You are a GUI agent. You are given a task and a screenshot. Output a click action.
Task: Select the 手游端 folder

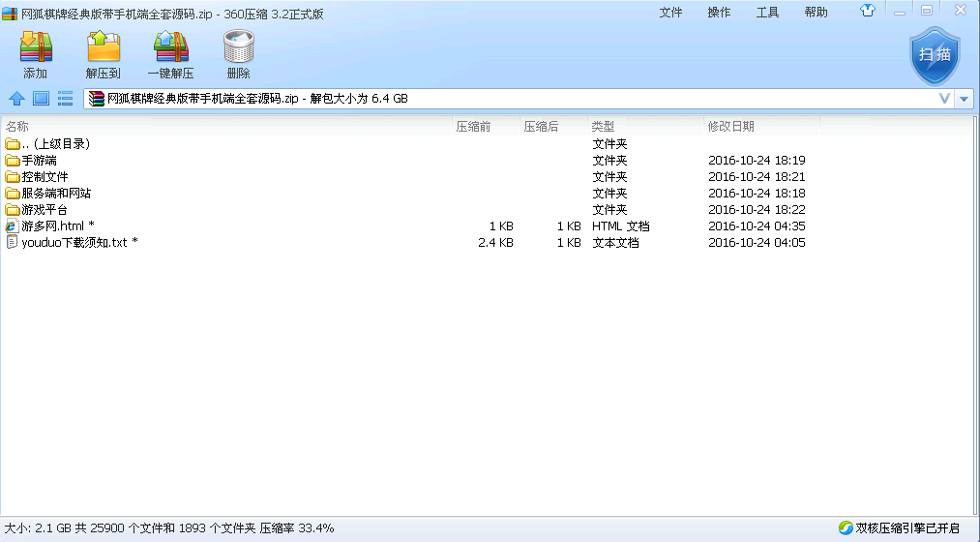click(x=39, y=161)
